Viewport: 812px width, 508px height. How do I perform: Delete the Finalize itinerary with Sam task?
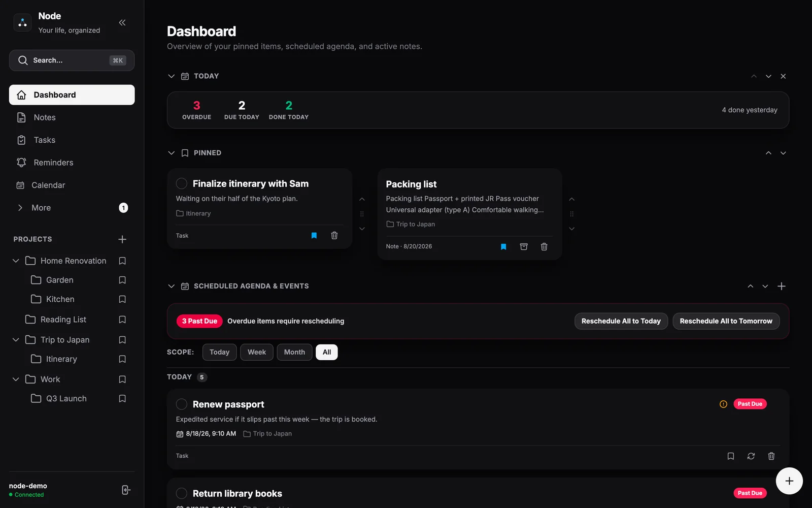coord(334,235)
